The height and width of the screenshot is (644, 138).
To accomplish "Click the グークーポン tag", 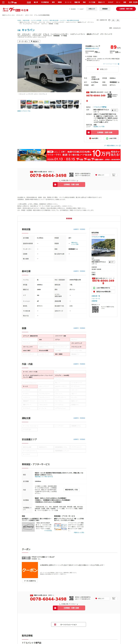I will [x=23, y=41].
